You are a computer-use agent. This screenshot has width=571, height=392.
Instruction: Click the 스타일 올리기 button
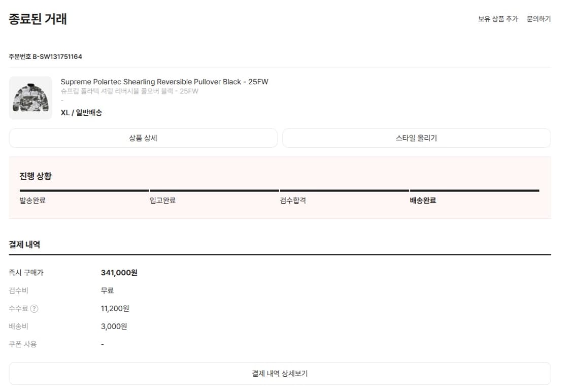coord(416,138)
